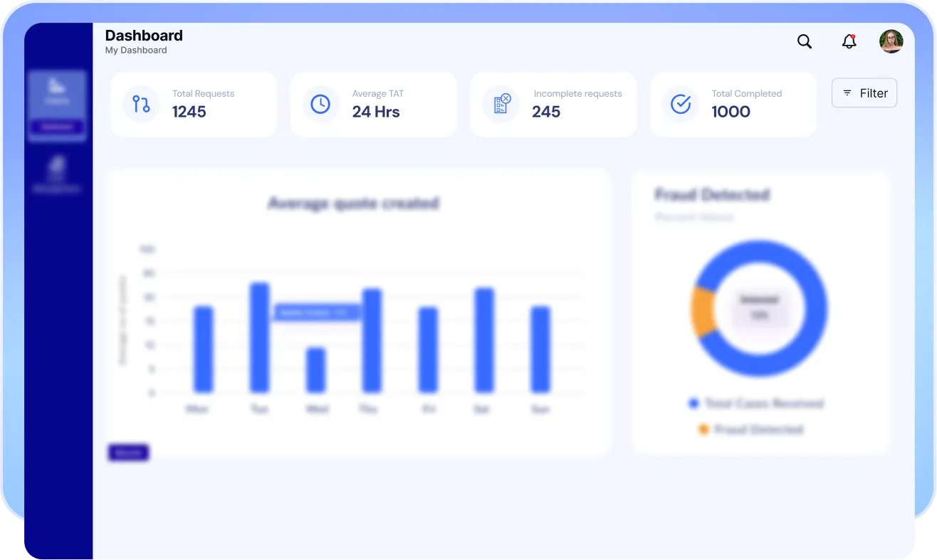Select the Total Completed value 1000
937x560 pixels.
click(731, 112)
